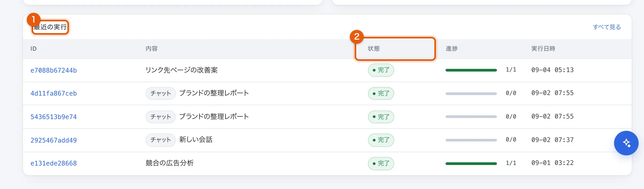Image resolution: width=644 pixels, height=189 pixels.
Task: Select the 進捗 column header
Action: point(452,49)
